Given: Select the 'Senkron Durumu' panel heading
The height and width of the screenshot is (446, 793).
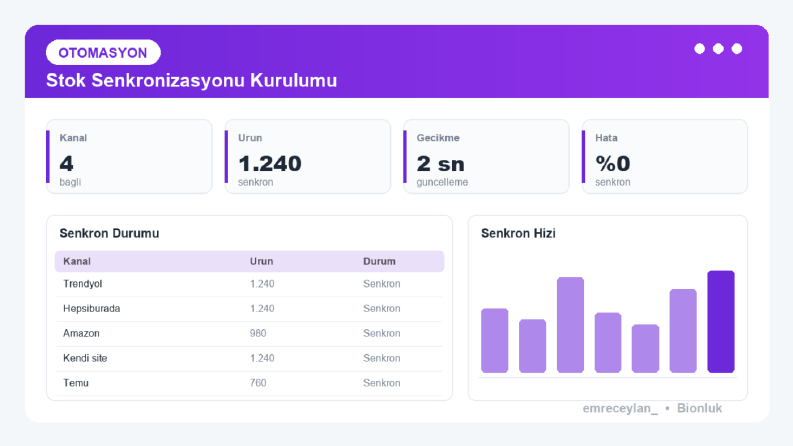Looking at the screenshot, I should [x=109, y=233].
